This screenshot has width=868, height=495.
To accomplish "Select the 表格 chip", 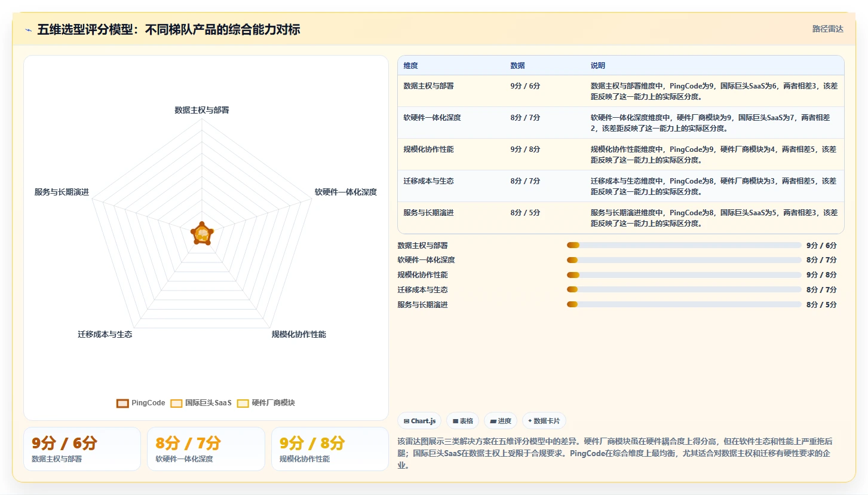I will coord(462,421).
